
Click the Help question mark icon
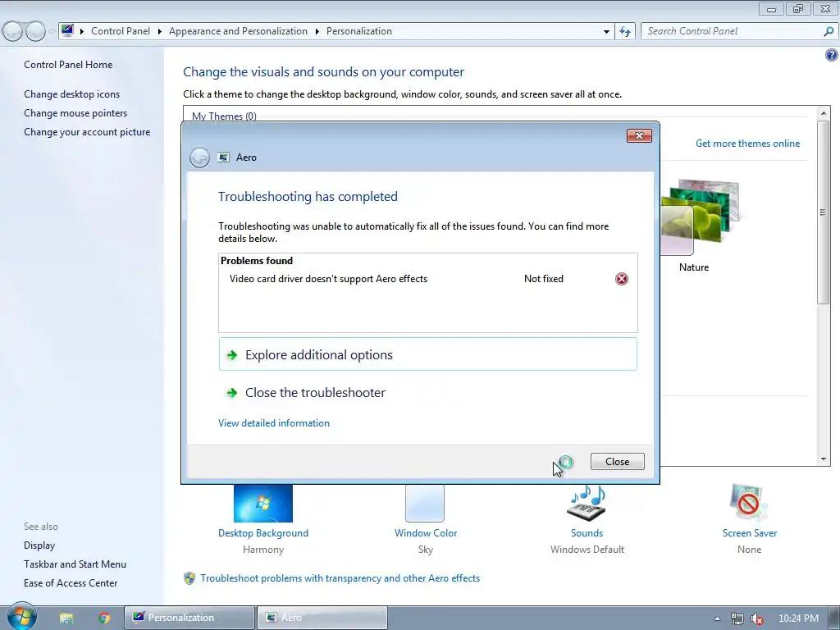832,55
